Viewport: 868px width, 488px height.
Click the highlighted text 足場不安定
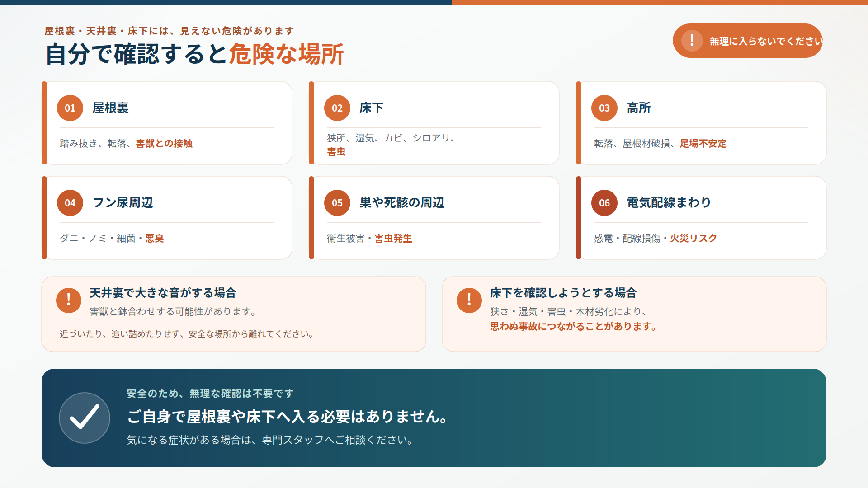703,144
